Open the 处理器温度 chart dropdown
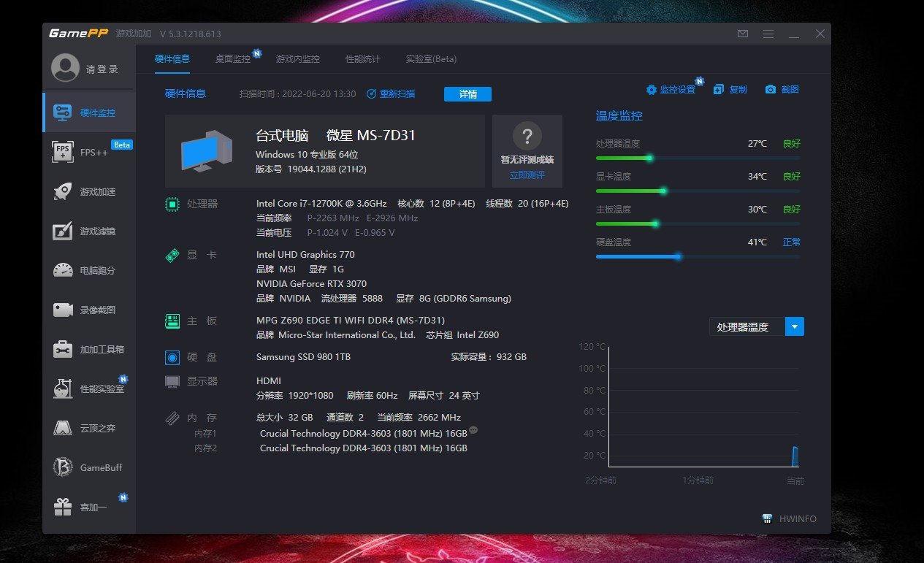The image size is (924, 563). coord(795,326)
